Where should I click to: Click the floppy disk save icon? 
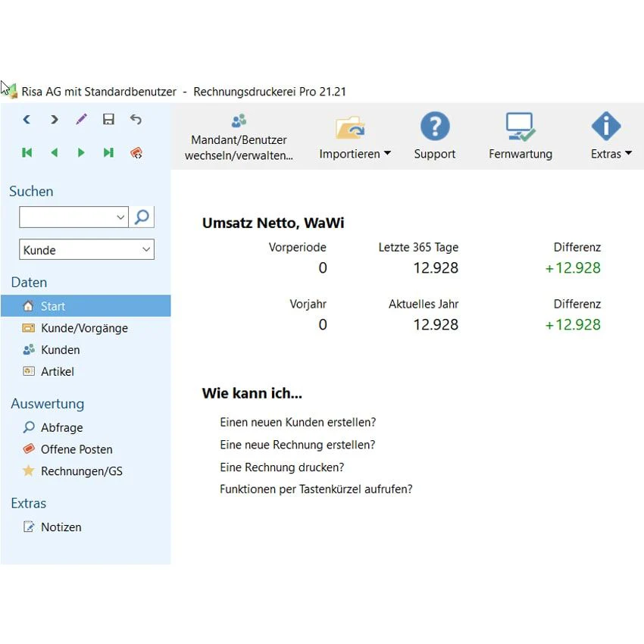[108, 120]
